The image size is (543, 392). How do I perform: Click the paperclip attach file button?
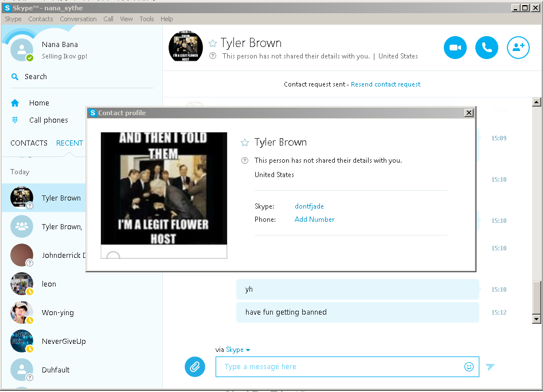(x=194, y=366)
